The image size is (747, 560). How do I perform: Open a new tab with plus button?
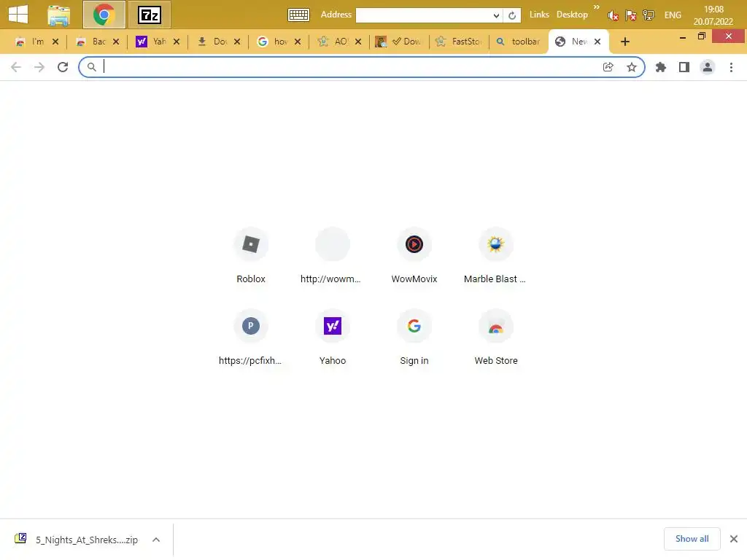point(624,42)
